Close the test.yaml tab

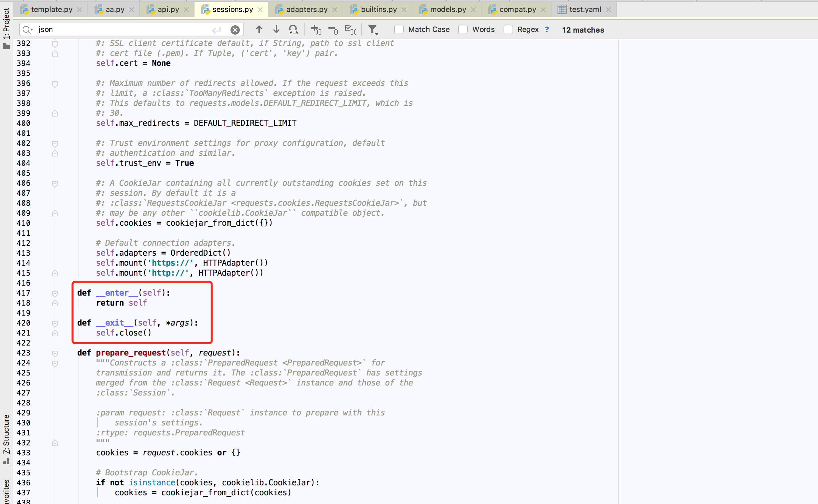(x=609, y=10)
